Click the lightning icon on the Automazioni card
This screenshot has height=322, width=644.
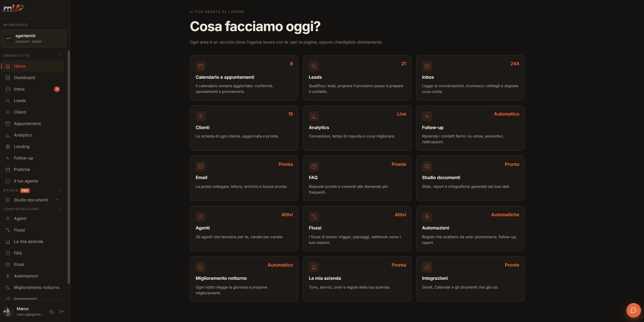pos(427,217)
